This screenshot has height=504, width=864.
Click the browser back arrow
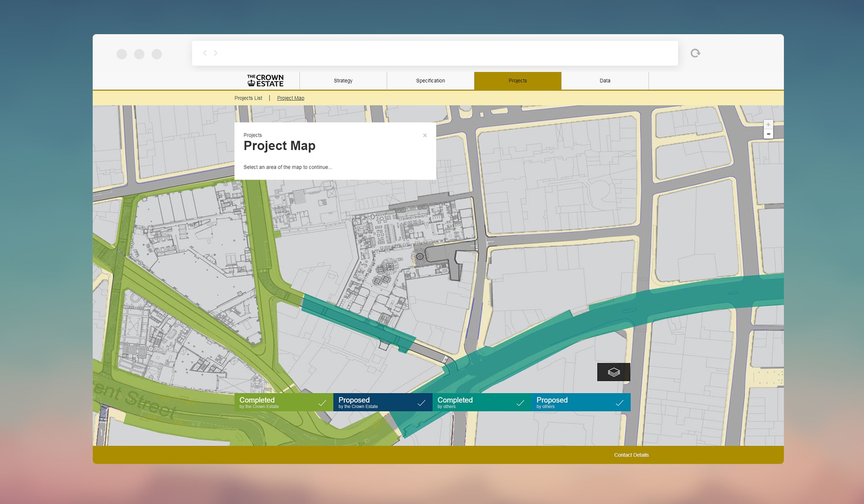tap(205, 53)
